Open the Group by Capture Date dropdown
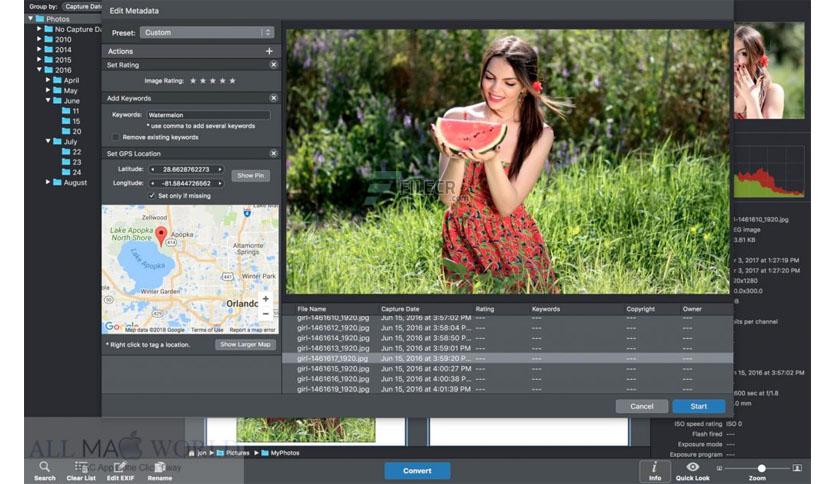 point(82,6)
